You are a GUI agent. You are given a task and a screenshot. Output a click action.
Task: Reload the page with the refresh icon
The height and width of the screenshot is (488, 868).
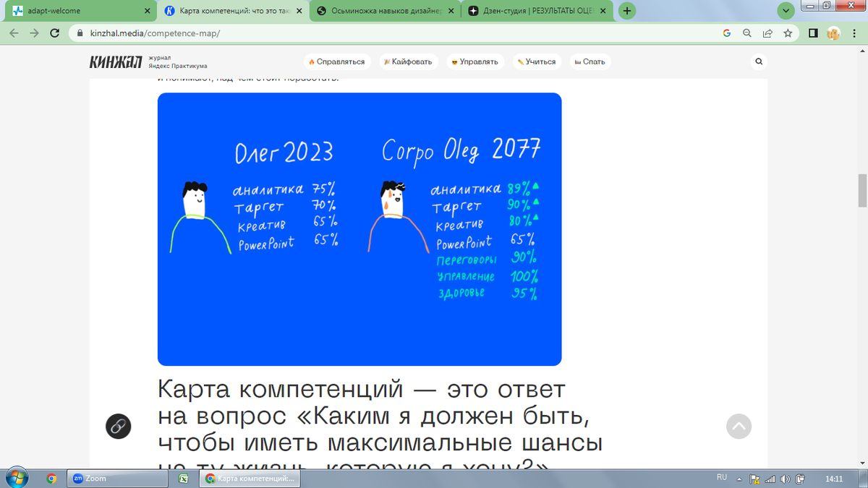point(54,33)
